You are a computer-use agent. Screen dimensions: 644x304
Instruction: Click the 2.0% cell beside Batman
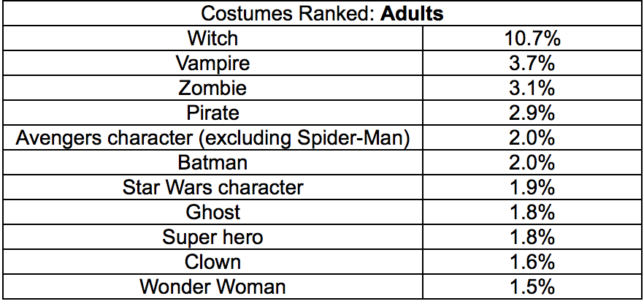tap(532, 163)
